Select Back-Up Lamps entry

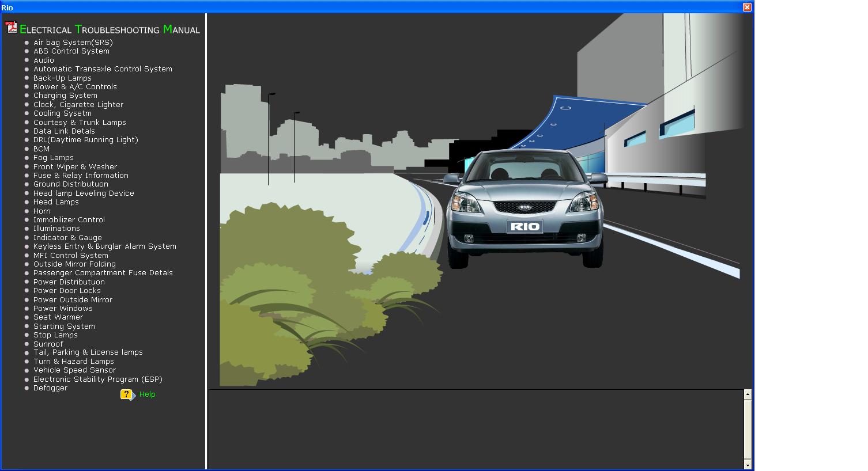tap(62, 78)
